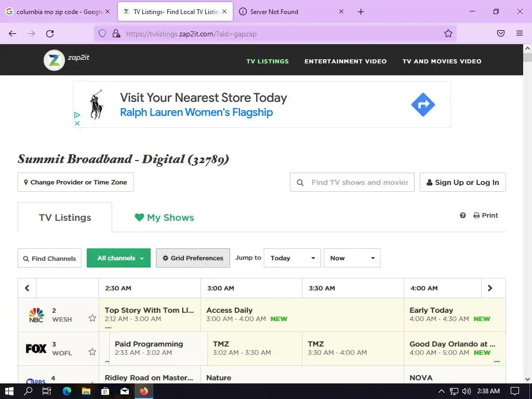Favorite the NBC WESH channel star

[92, 318]
